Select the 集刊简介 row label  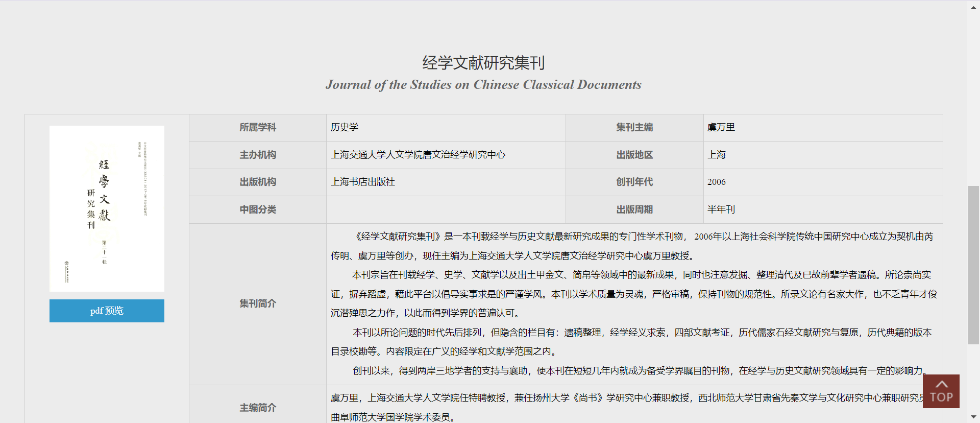[x=258, y=303]
